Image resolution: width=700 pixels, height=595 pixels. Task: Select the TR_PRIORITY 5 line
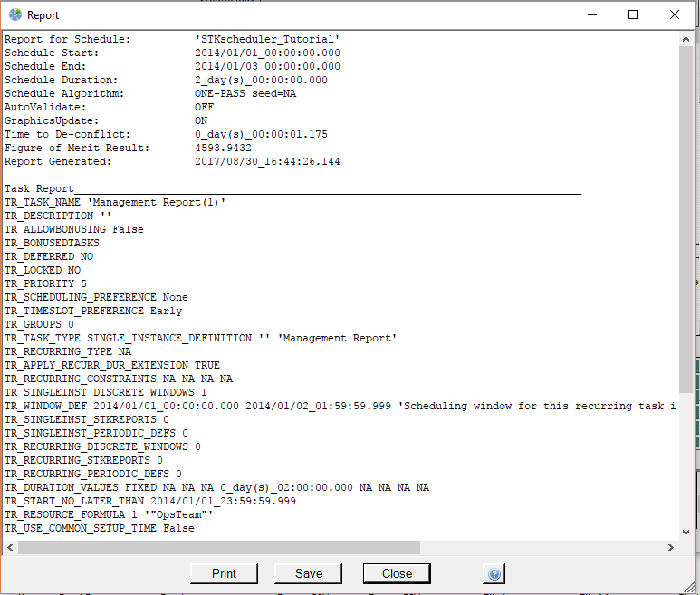pyautogui.click(x=46, y=284)
